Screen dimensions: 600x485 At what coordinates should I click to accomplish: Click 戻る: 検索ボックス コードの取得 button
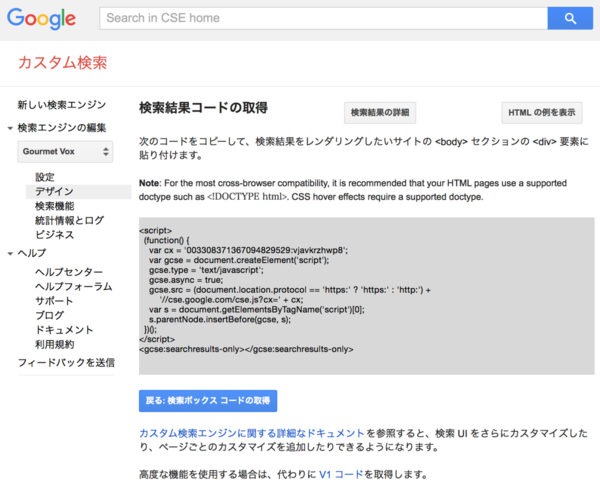(208, 401)
